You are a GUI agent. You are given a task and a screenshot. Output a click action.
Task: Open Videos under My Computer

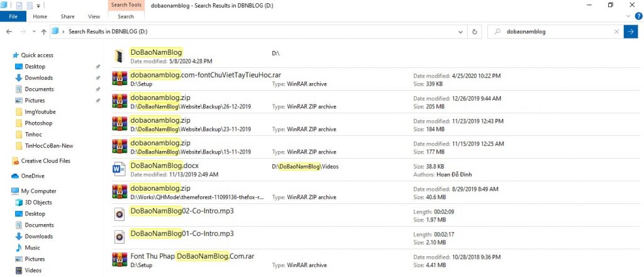(x=33, y=271)
